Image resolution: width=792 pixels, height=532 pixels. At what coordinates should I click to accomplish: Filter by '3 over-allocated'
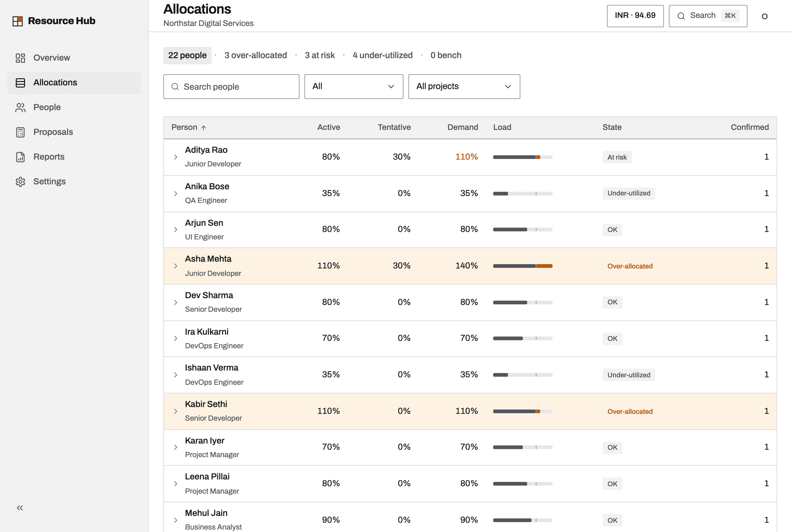256,55
